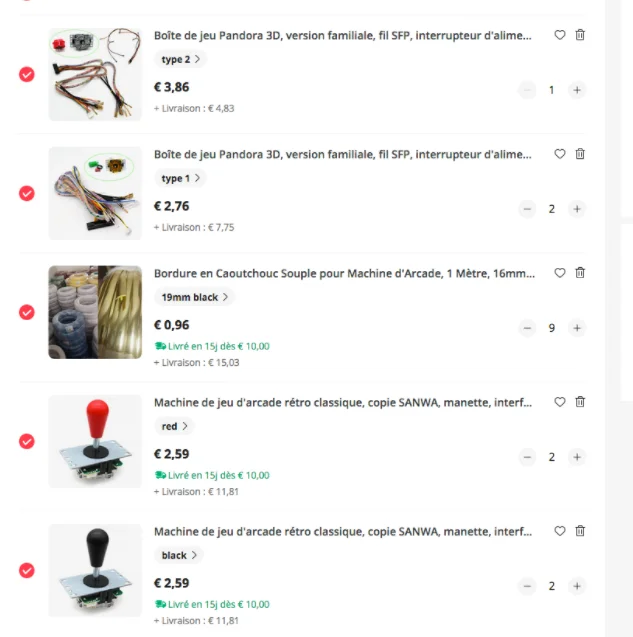Remove the red joystick from the cart
633x637 pixels.
[580, 402]
